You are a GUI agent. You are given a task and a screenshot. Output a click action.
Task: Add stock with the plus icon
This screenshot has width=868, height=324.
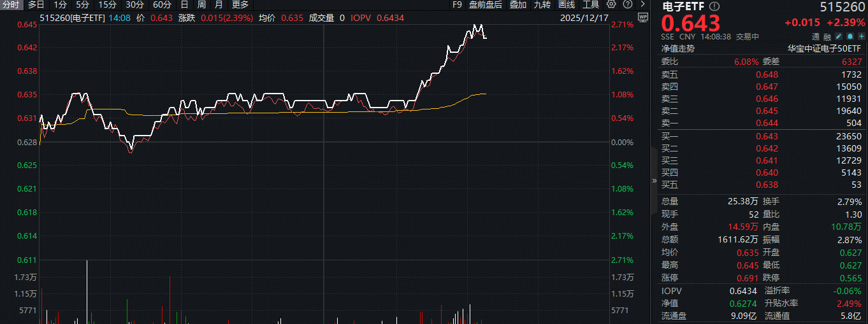click(x=861, y=37)
